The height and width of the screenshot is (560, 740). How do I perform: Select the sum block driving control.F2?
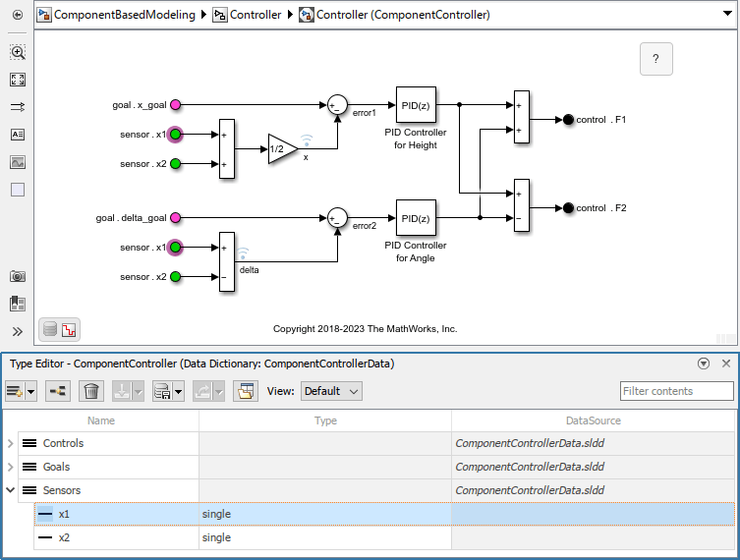tap(522, 205)
